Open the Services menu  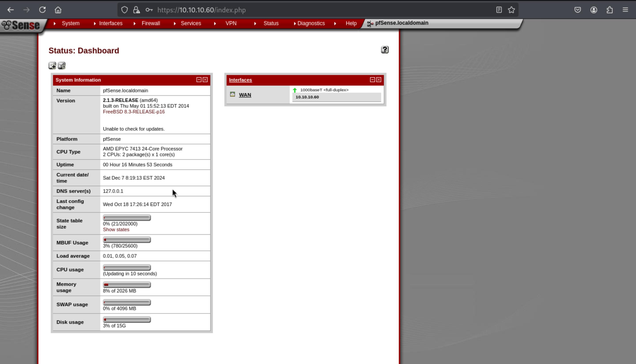click(191, 23)
